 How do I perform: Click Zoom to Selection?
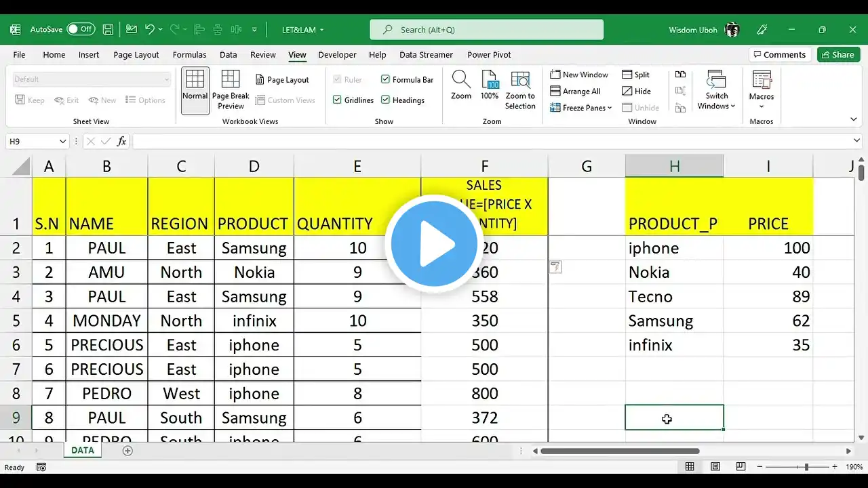click(x=520, y=90)
